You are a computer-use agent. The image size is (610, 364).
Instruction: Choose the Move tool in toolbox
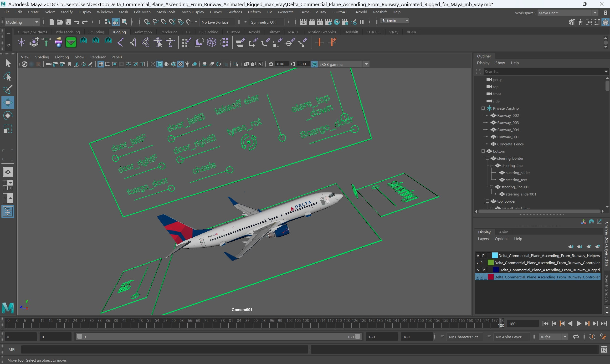point(8,103)
